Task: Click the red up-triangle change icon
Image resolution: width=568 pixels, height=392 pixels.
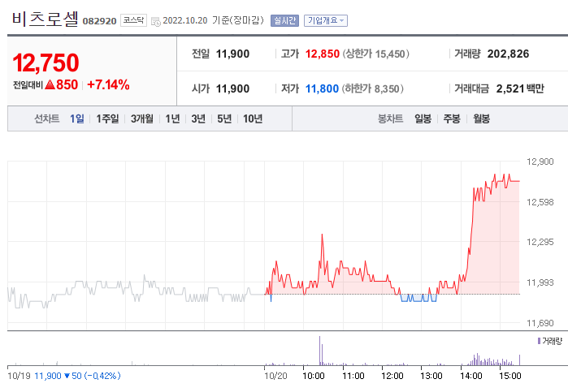Action: (x=50, y=85)
